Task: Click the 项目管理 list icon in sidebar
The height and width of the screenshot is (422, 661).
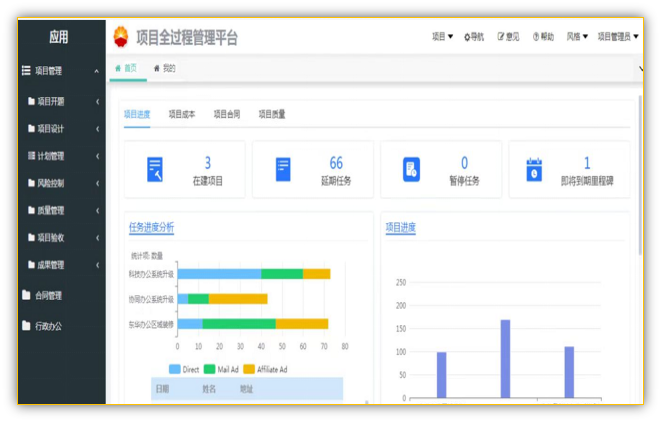Action: pyautogui.click(x=26, y=70)
